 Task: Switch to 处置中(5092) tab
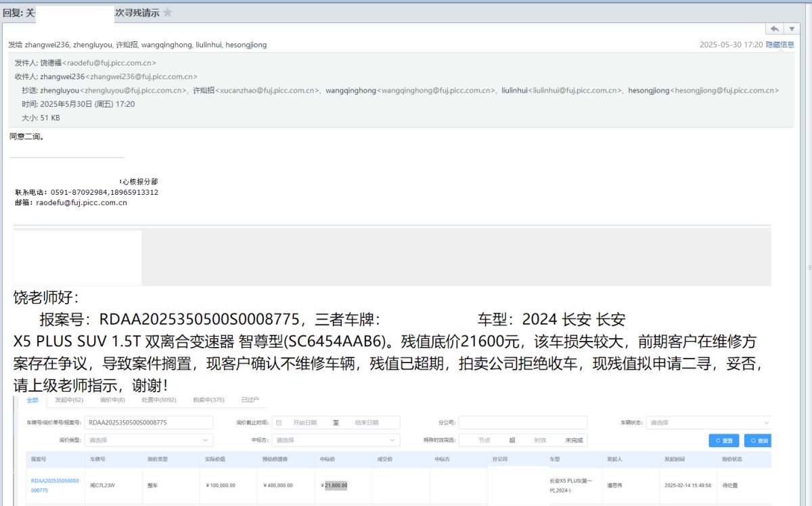(158, 400)
